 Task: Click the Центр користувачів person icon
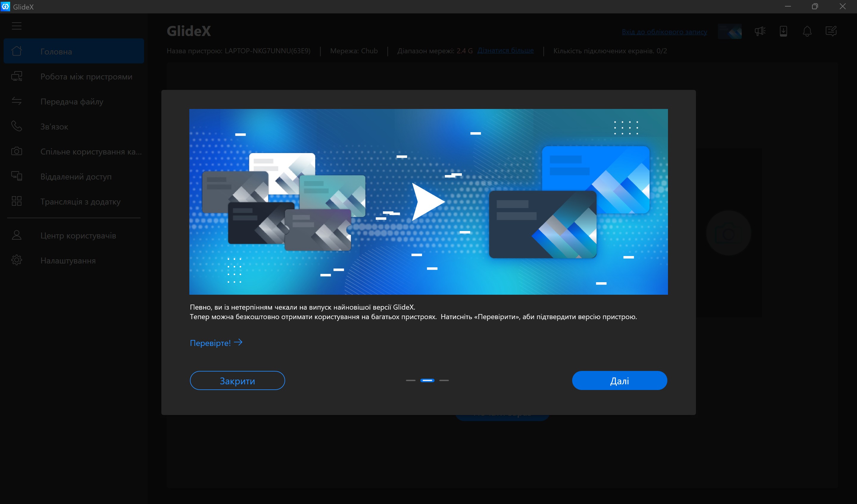click(16, 235)
